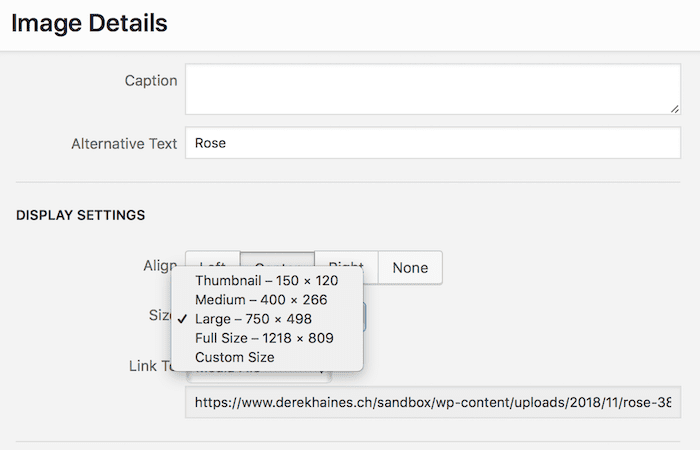Set alignment to None
The height and width of the screenshot is (450, 700).
410,267
